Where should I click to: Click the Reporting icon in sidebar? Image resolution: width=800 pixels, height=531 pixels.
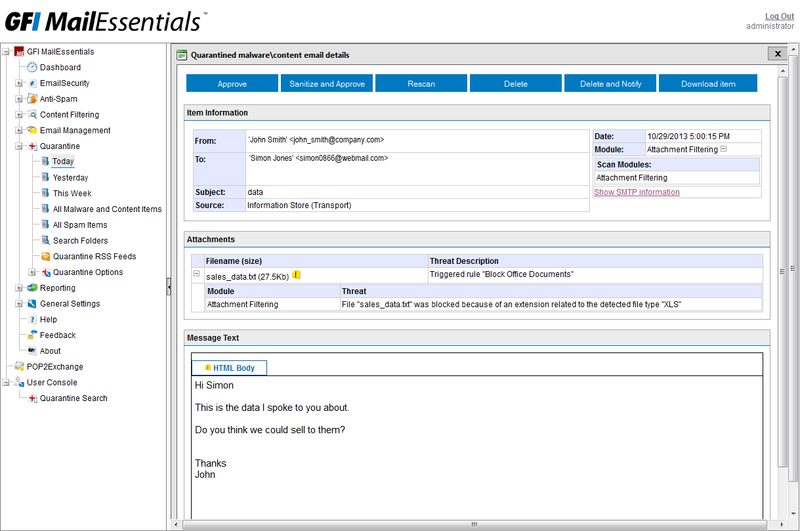(32, 288)
